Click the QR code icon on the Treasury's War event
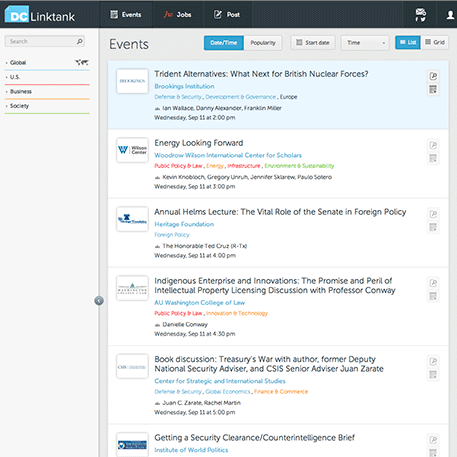The image size is (457, 457). click(433, 375)
